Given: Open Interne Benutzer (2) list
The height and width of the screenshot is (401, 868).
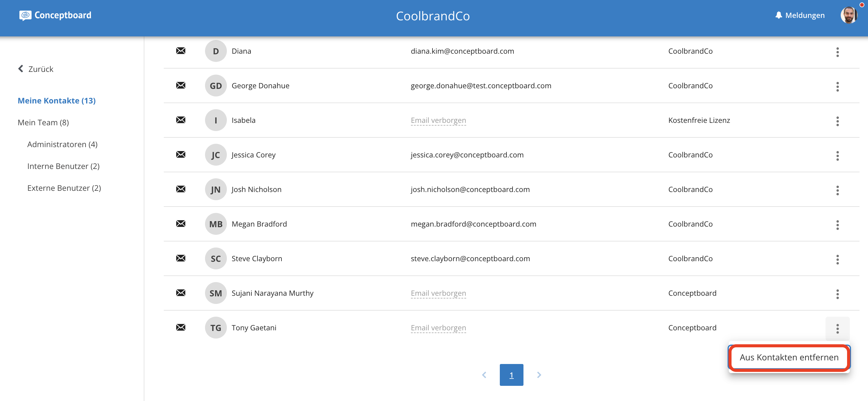Looking at the screenshot, I should click(x=63, y=166).
